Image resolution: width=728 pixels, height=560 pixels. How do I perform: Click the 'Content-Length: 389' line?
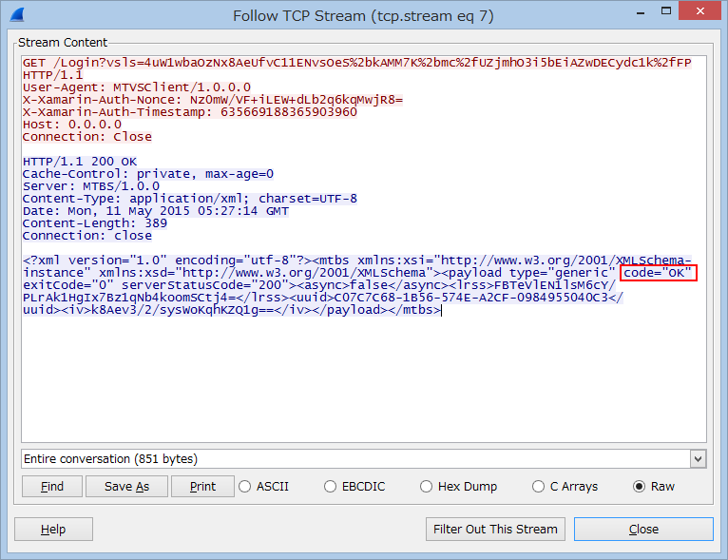click(x=95, y=223)
